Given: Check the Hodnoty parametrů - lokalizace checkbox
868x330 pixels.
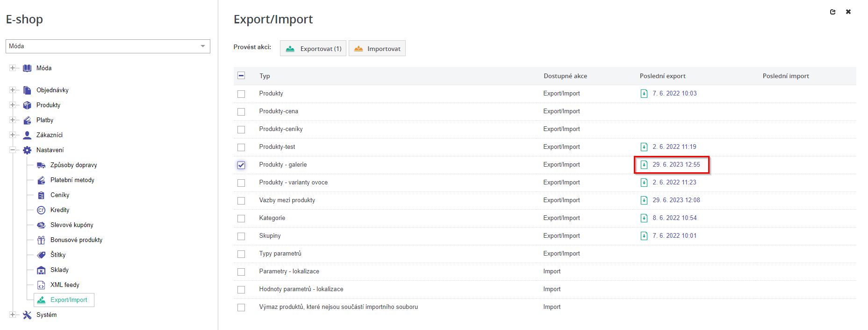Looking at the screenshot, I should click(241, 290).
